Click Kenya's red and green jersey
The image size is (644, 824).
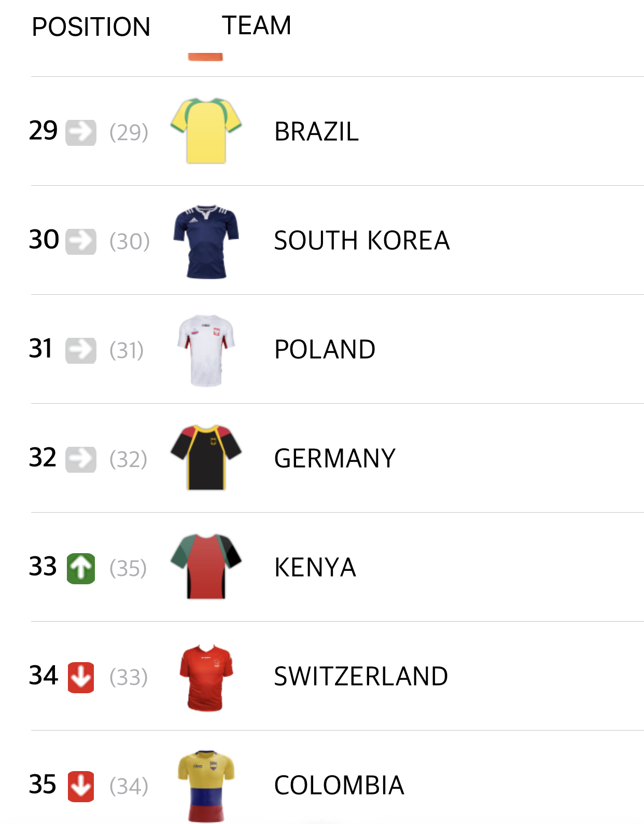pos(206,567)
